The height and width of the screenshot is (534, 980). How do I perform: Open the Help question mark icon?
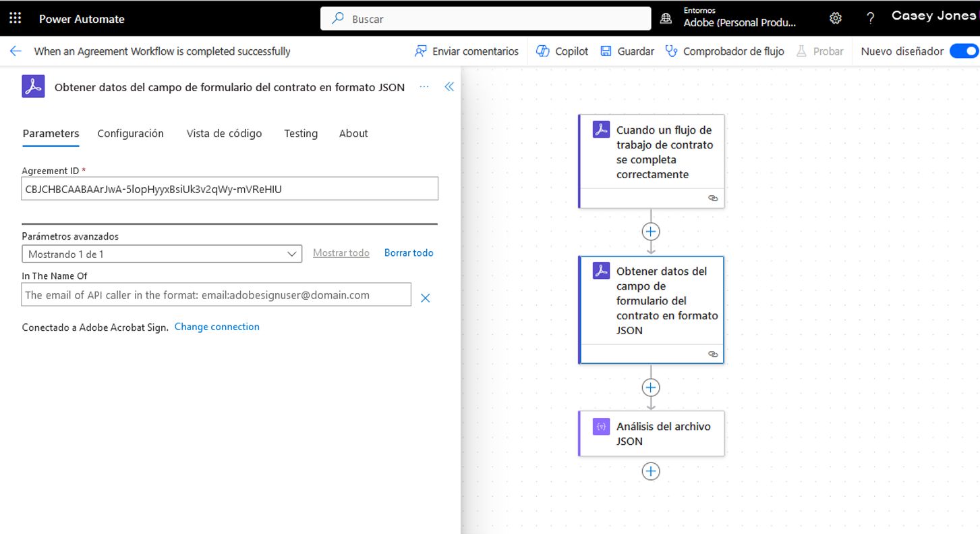coord(871,18)
